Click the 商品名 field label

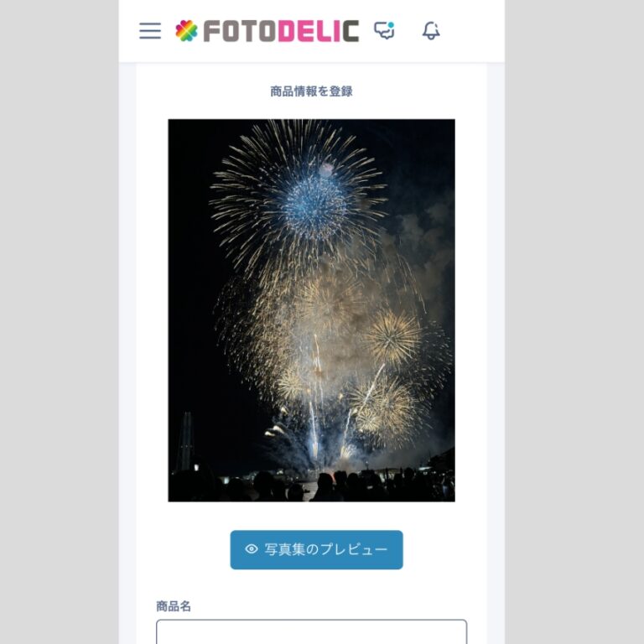[174, 606]
